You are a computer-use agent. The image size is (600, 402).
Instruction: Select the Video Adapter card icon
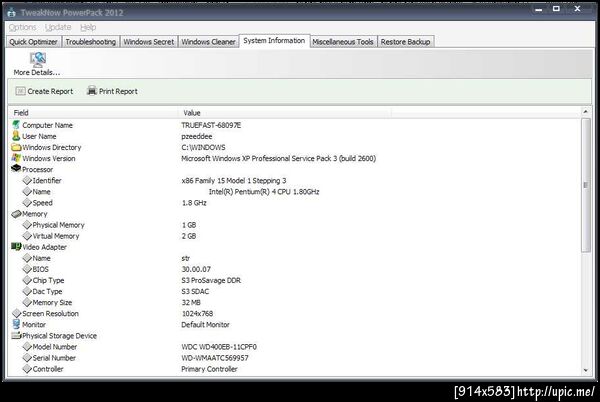pyautogui.click(x=16, y=247)
